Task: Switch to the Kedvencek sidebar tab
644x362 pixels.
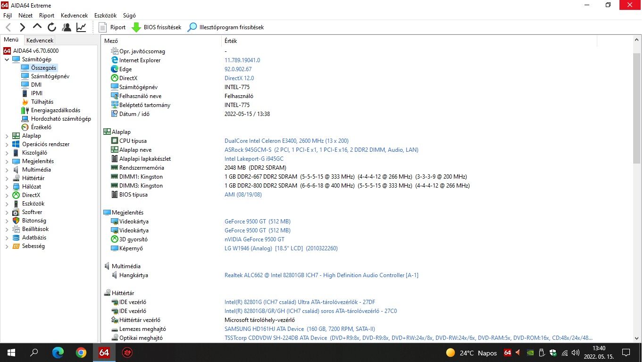Action: [40, 41]
